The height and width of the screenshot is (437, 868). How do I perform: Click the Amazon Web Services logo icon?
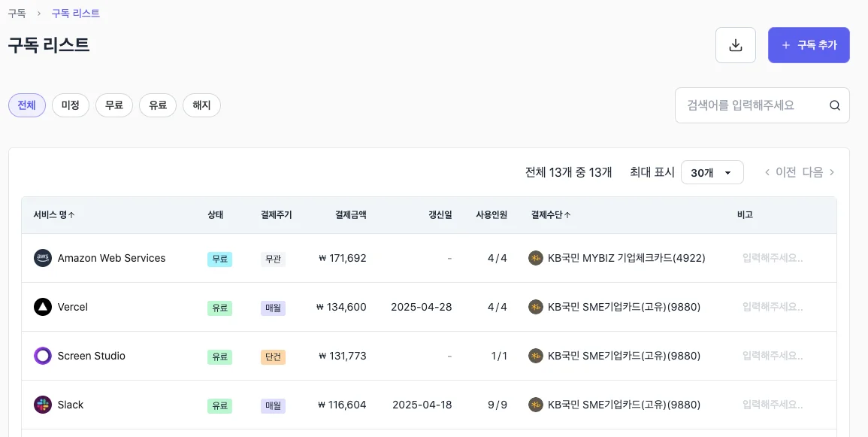coord(43,258)
